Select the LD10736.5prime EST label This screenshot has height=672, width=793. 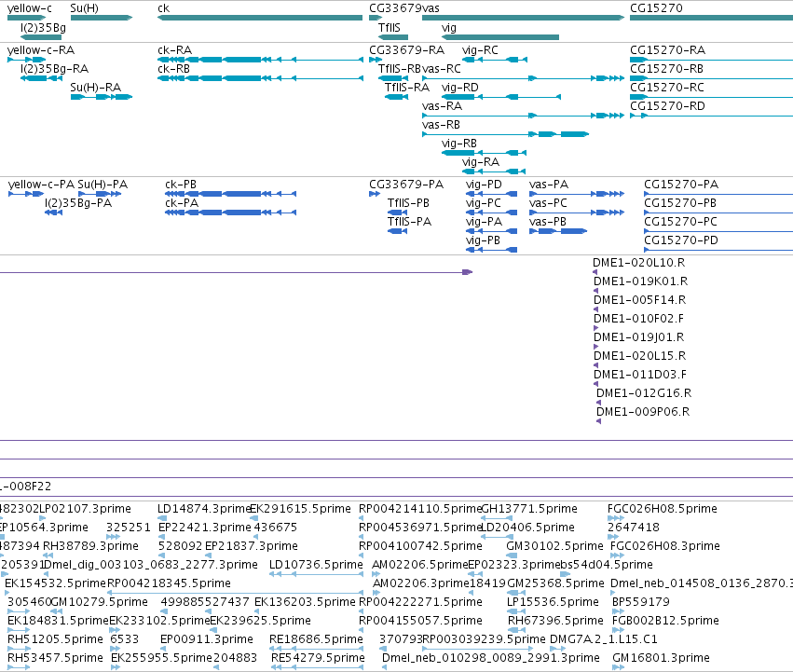tap(316, 565)
